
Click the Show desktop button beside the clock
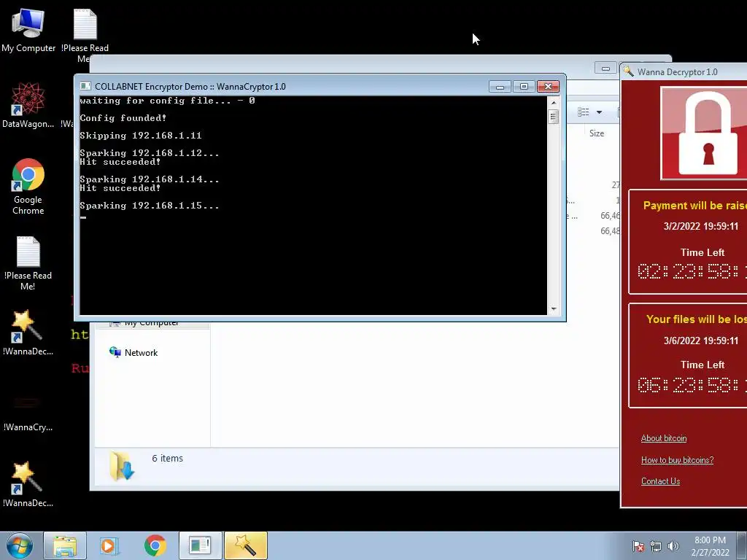click(742, 545)
